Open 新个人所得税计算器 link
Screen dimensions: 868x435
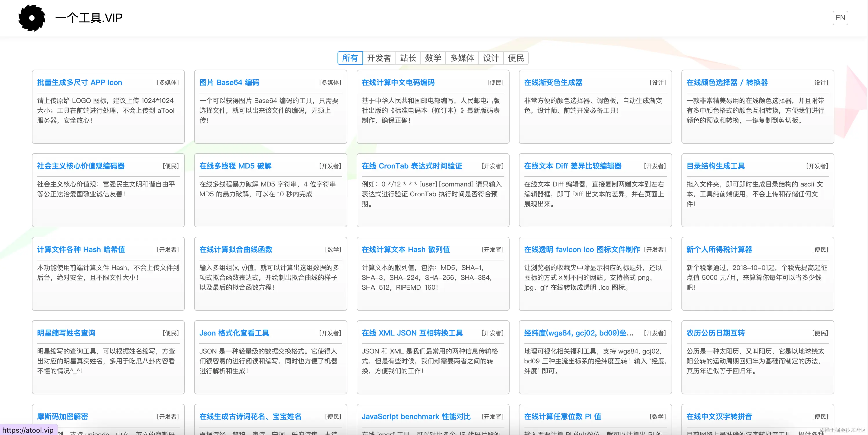719,249
